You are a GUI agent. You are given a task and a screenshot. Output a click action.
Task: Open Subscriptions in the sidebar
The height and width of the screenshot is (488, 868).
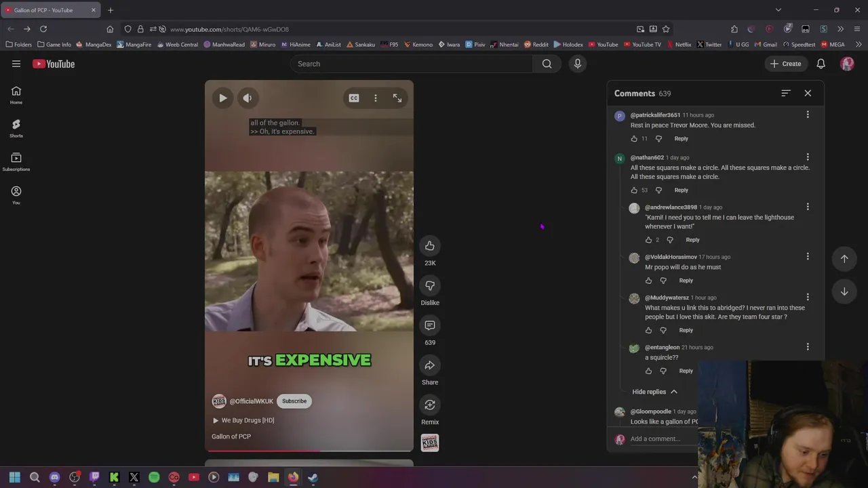click(16, 162)
